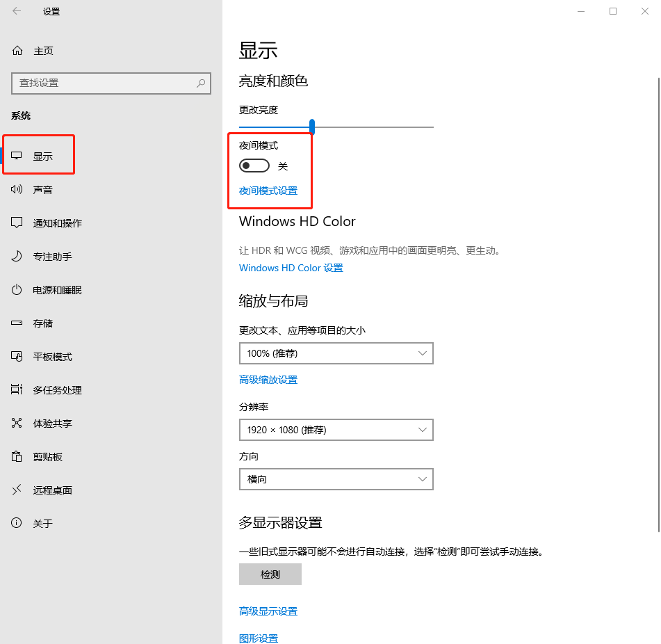Click the multitasking icon for 多任务处理

click(x=17, y=389)
